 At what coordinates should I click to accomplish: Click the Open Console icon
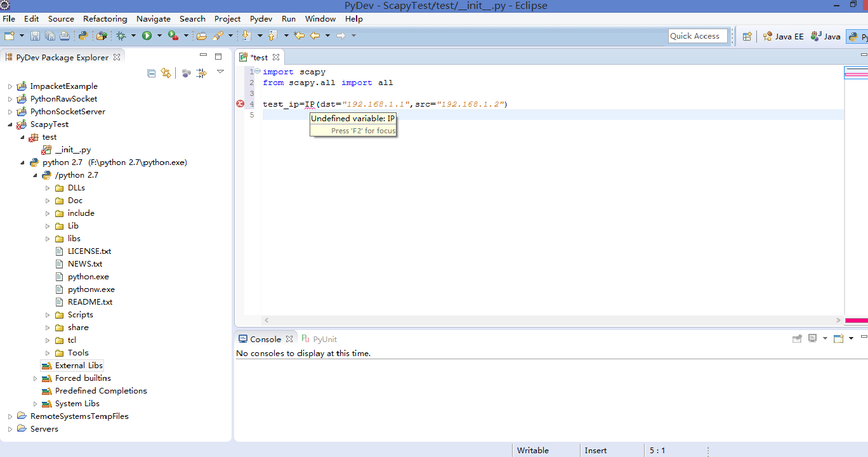click(x=838, y=338)
